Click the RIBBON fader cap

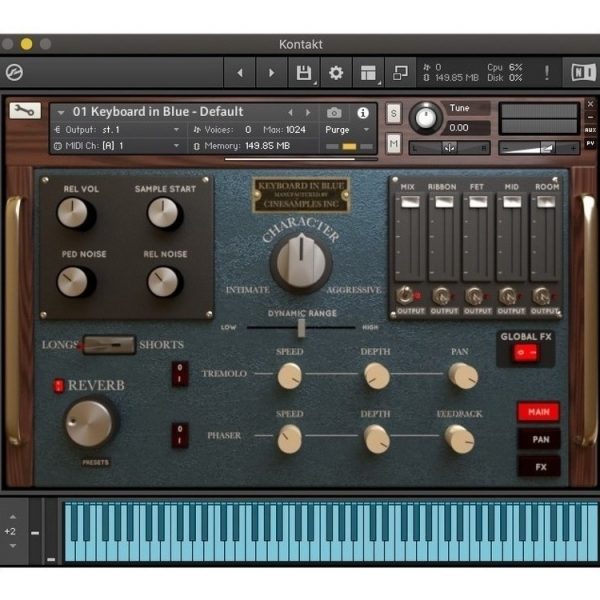[444, 202]
